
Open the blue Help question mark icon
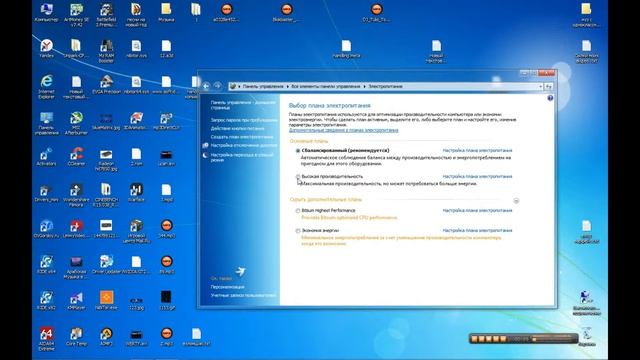point(550,98)
